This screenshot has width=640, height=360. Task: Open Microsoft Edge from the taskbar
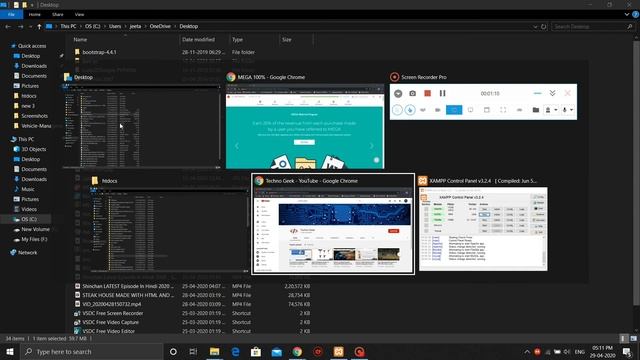point(236,351)
